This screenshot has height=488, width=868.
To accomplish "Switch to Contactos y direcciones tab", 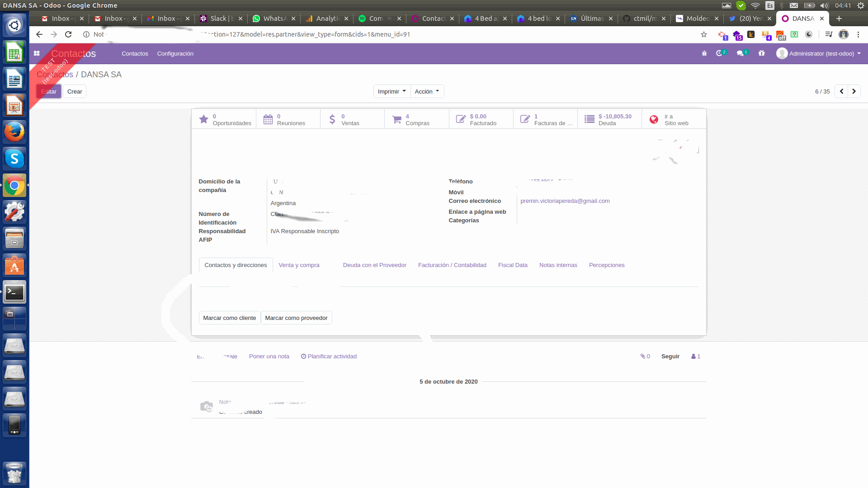I will click(x=236, y=265).
